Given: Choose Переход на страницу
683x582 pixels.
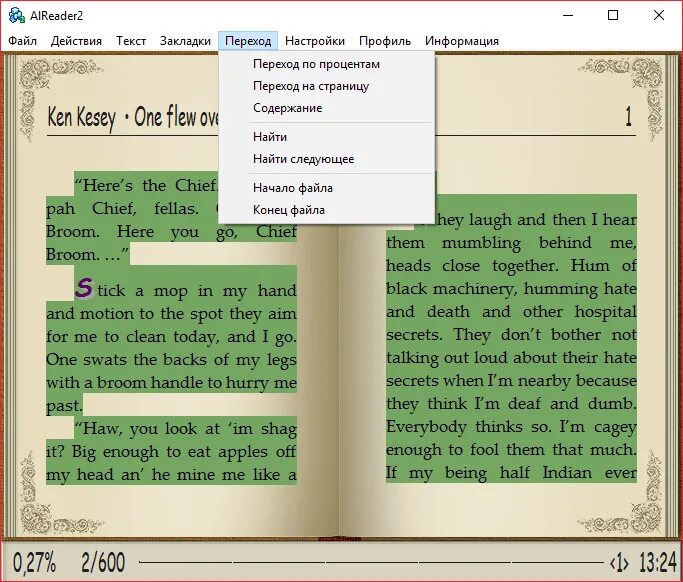Looking at the screenshot, I should (x=327, y=86).
